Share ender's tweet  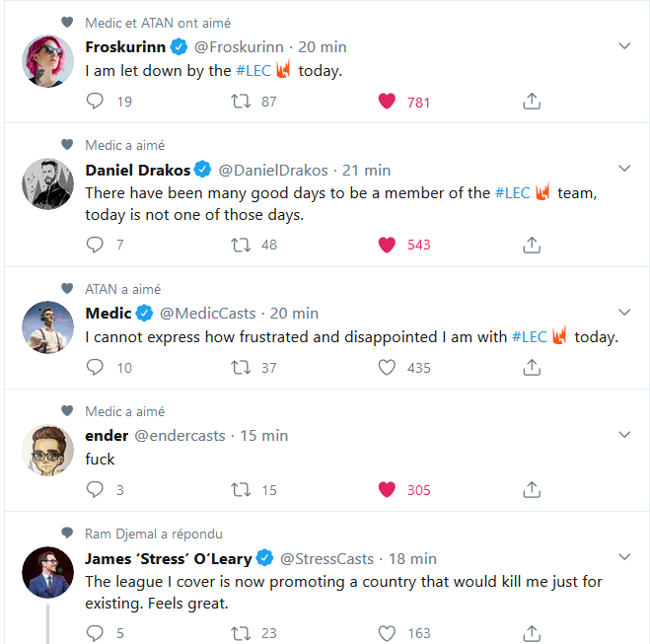531,489
